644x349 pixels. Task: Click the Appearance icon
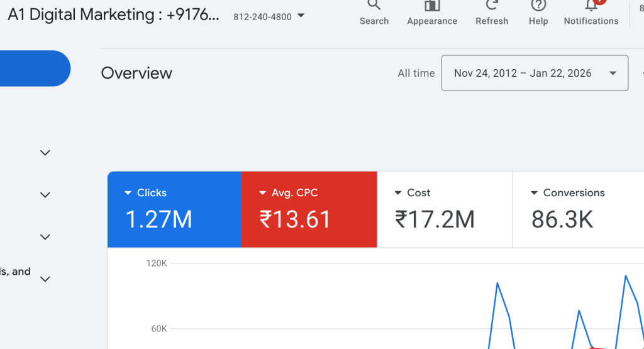[432, 8]
